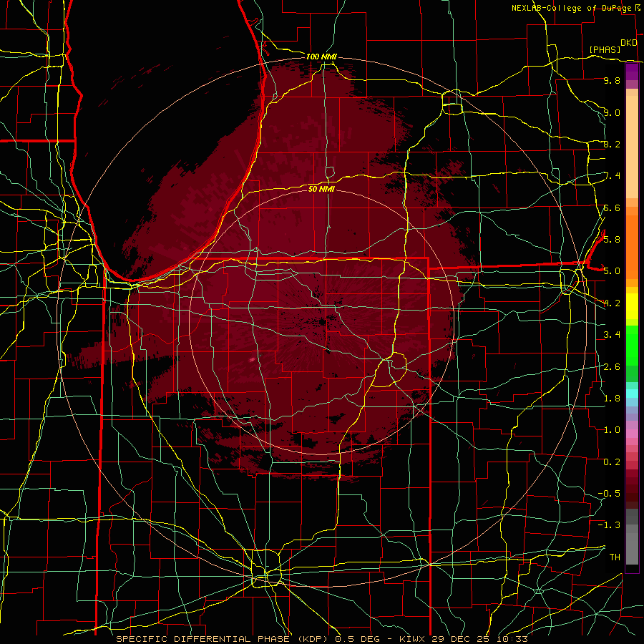Pick the gray swatch at the legend bottom
Viewport: 644px width, 644px height.
pyautogui.click(x=632, y=550)
